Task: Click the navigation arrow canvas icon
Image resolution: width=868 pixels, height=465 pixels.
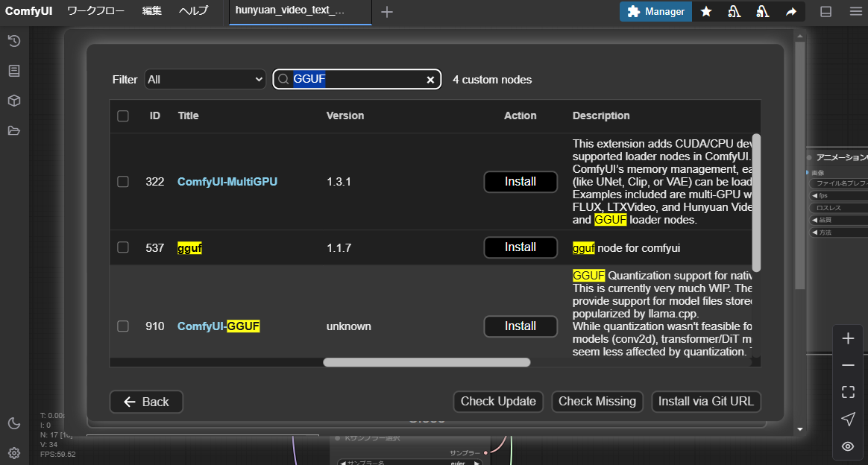Action: coord(848,419)
